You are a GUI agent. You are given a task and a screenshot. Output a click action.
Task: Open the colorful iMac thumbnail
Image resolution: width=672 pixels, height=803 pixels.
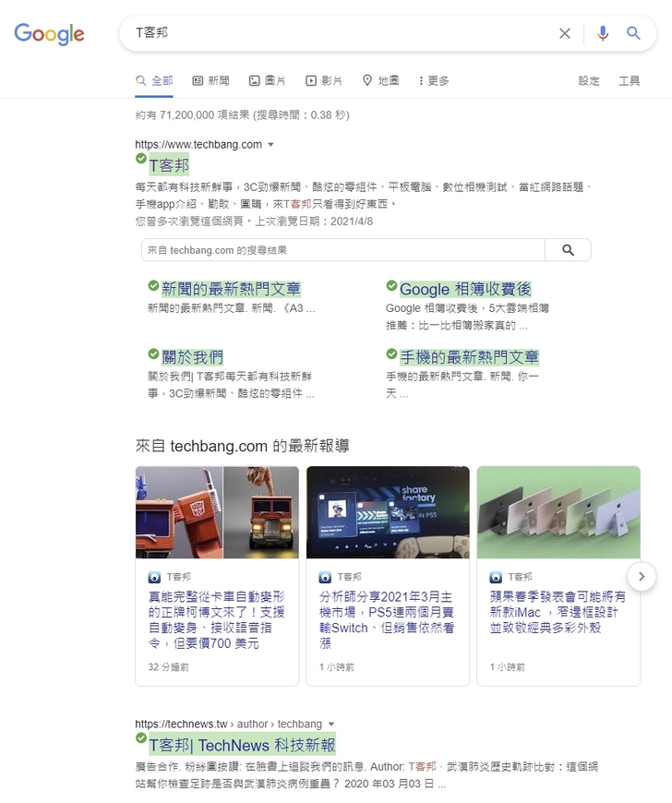tap(558, 512)
